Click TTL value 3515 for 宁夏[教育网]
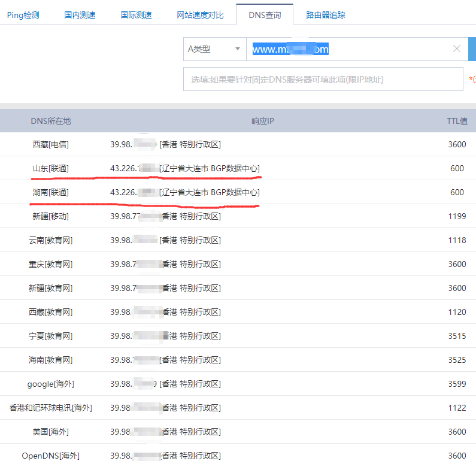 tap(457, 336)
